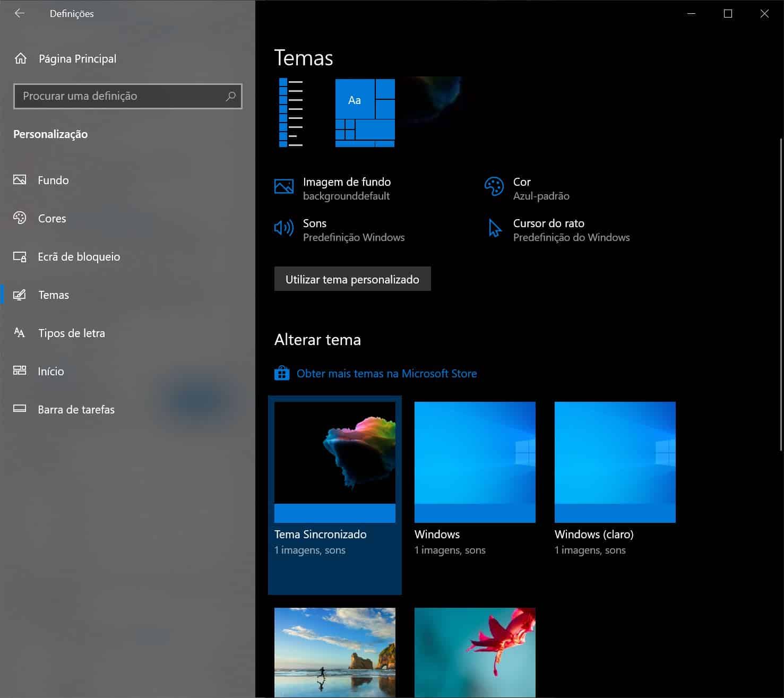Open the Cores settings page
The width and height of the screenshot is (784, 698).
click(127, 218)
